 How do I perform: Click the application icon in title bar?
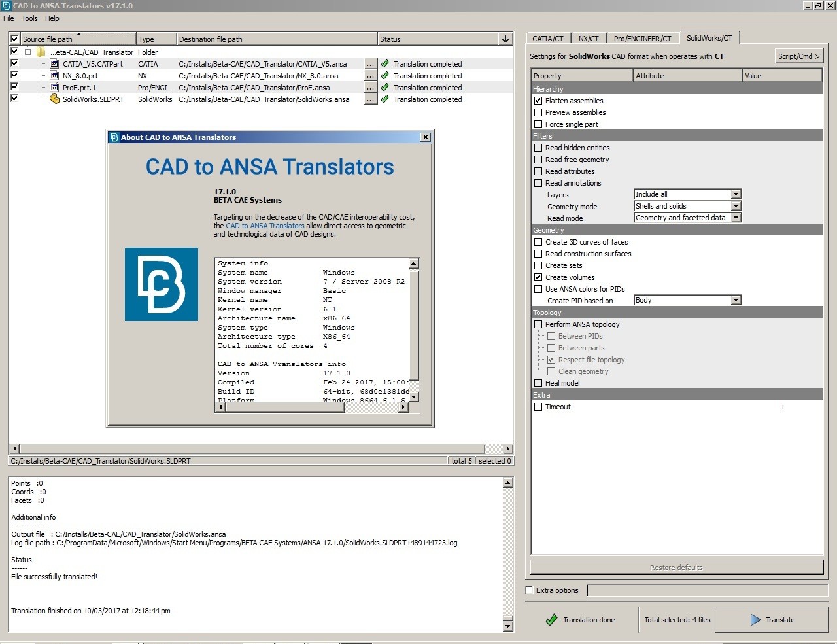pos(6,6)
